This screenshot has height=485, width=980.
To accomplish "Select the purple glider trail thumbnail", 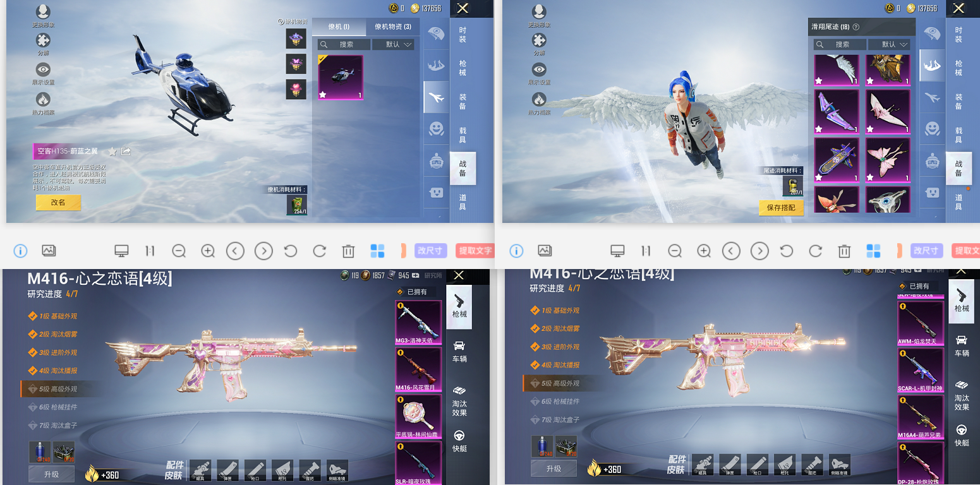I will (837, 112).
